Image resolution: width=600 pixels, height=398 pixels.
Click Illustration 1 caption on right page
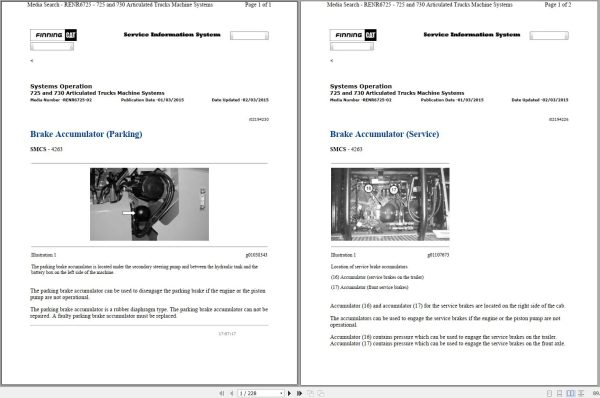click(x=343, y=255)
